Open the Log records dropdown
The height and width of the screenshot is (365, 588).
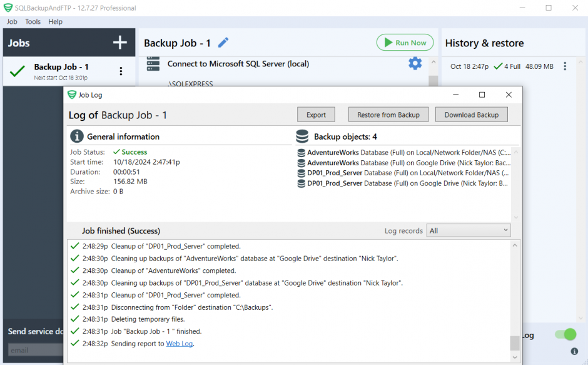pos(469,230)
